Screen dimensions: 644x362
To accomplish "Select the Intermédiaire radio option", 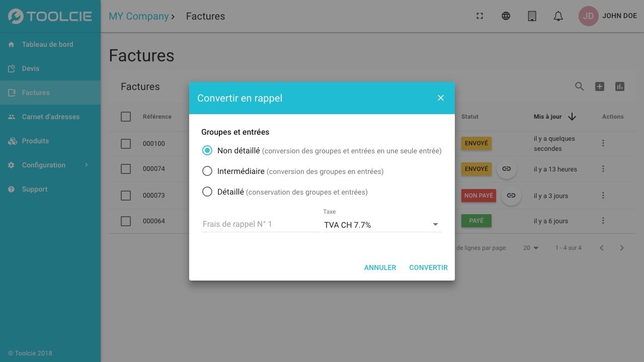I will [x=207, y=171].
